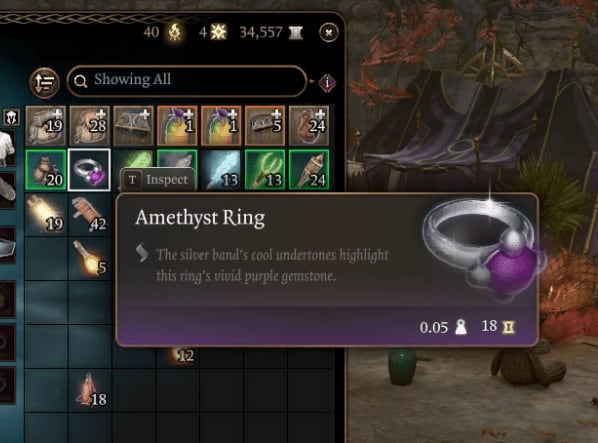Select the orange potion stack of 18

coord(89,389)
